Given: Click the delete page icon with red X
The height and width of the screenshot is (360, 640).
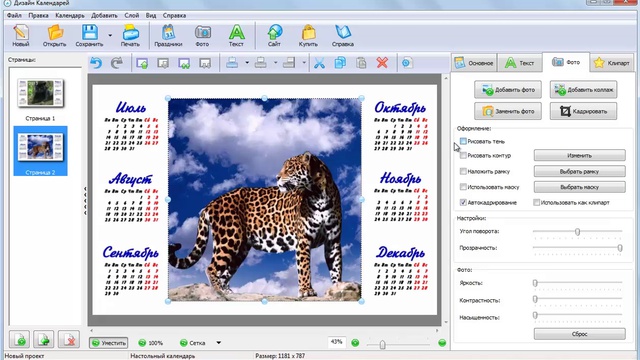Looking at the screenshot, I should click(69, 340).
